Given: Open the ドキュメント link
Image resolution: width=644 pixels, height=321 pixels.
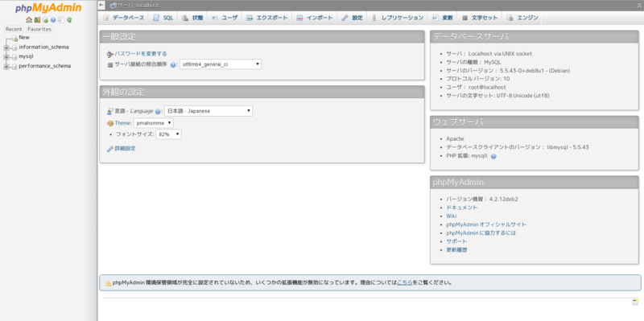Looking at the screenshot, I should [x=462, y=208].
